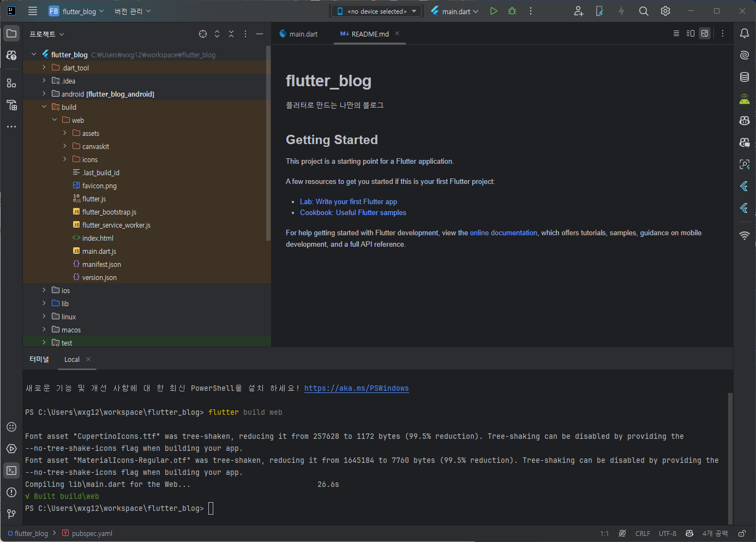Screen dimensions: 756x542
Task: Change UTF-8 file encoding in status bar
Action: coord(667,533)
